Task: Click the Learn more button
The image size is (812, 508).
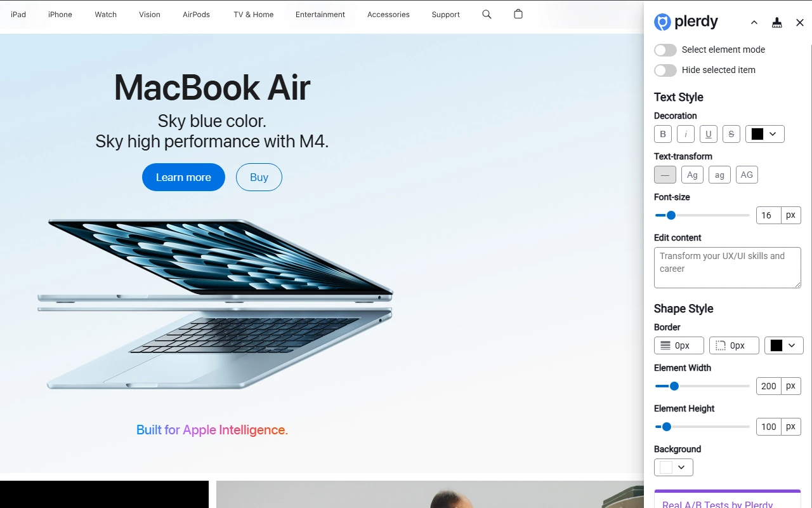Action: (183, 177)
